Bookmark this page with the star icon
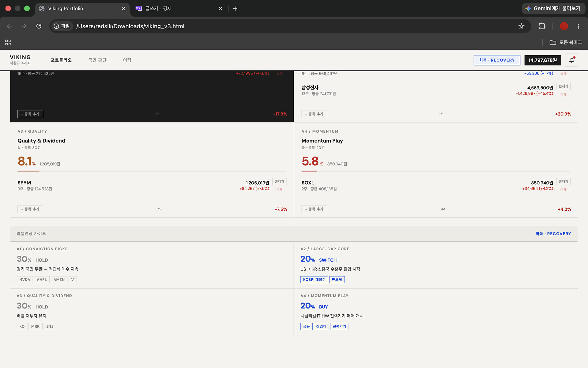Screen dimensions: 588x368 coord(521,26)
